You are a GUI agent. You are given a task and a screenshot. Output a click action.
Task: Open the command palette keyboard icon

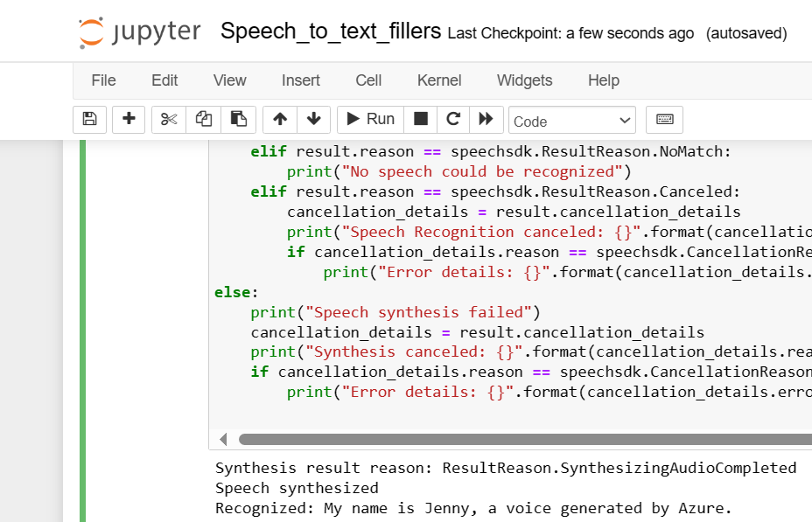point(664,120)
